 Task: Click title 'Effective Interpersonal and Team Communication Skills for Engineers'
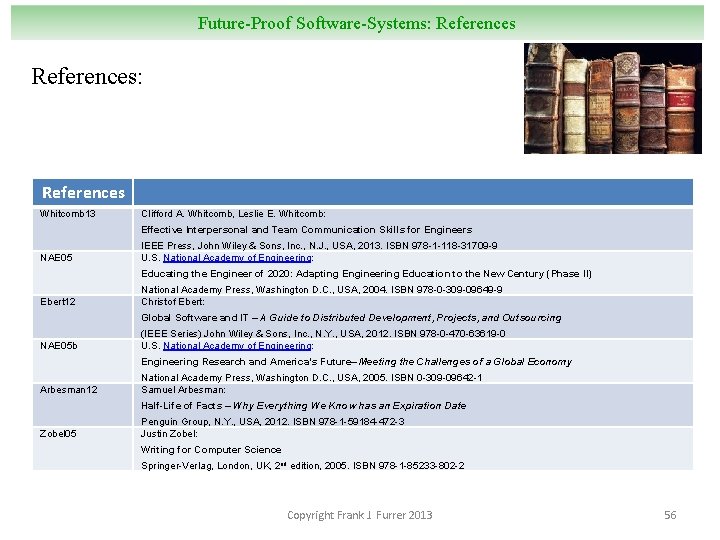pos(306,230)
